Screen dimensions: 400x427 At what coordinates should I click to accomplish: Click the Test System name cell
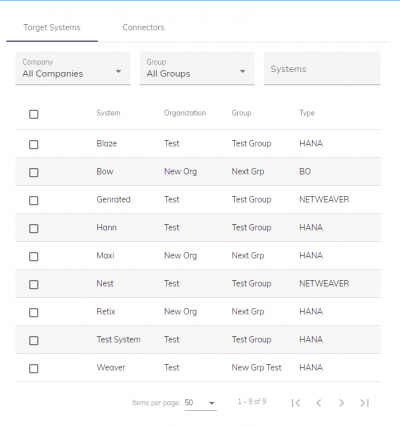coord(118,339)
